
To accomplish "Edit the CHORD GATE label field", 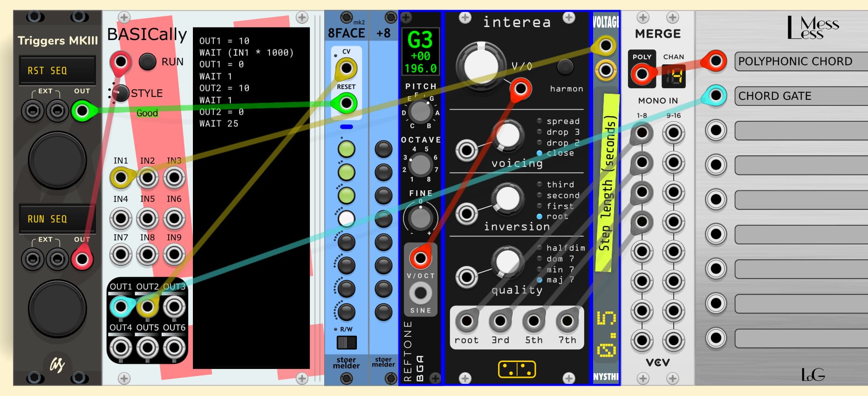I will (x=801, y=96).
